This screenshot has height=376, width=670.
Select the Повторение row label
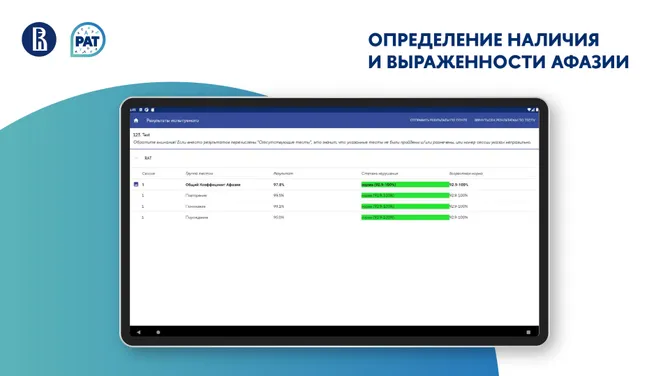pos(196,195)
